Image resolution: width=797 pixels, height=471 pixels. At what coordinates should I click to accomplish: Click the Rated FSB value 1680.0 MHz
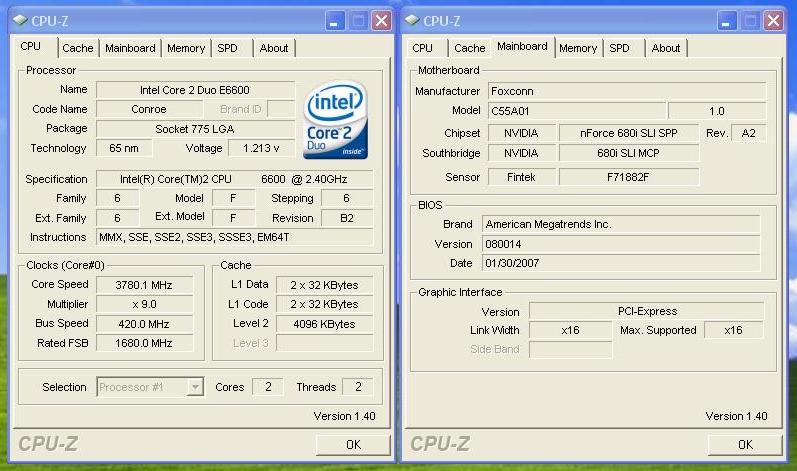[x=144, y=343]
